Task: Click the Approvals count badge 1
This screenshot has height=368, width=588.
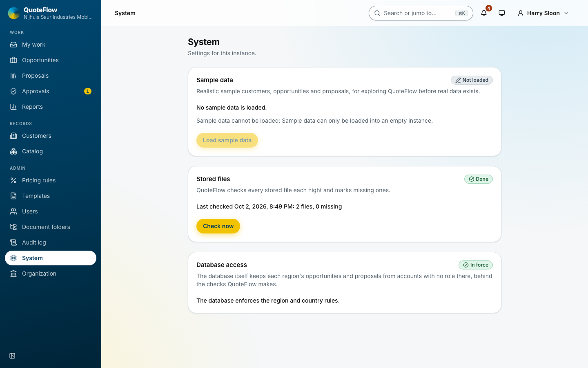Action: click(x=87, y=91)
